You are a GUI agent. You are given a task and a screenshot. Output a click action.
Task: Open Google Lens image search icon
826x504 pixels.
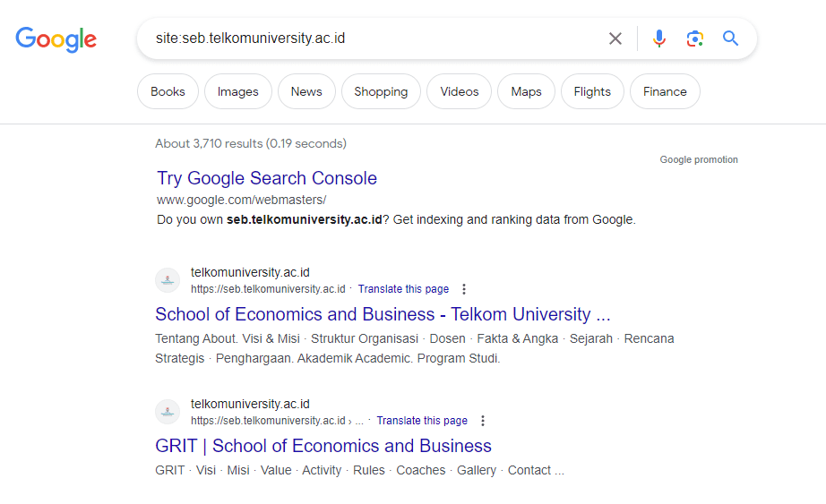pos(695,38)
